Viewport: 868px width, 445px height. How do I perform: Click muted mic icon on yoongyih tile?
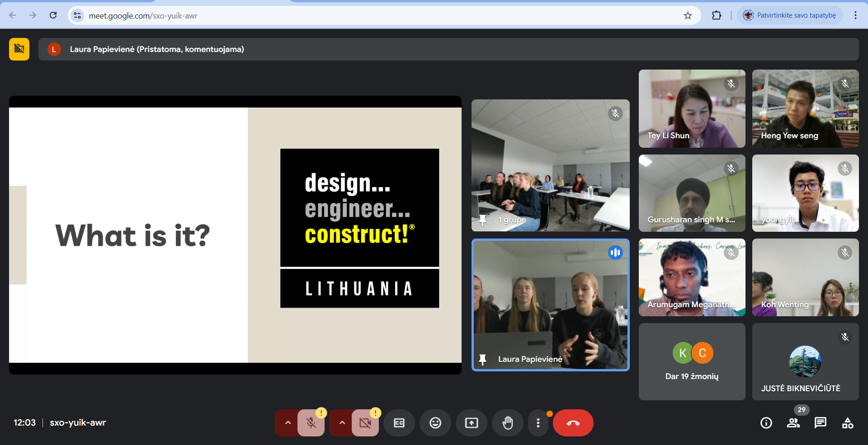pyautogui.click(x=844, y=169)
